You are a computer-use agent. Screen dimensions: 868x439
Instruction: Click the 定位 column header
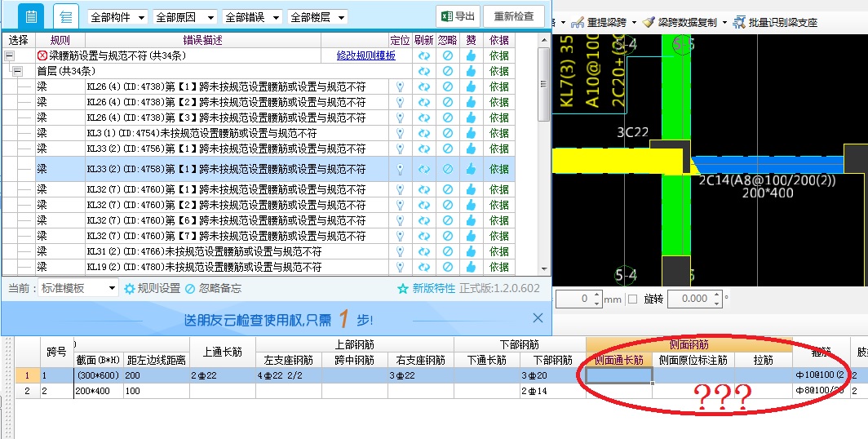click(400, 40)
